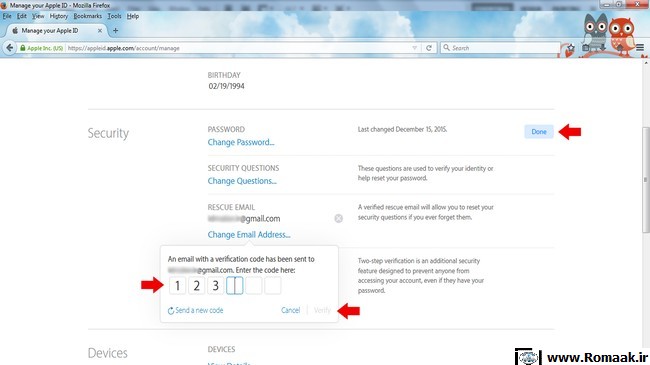Open a new tab with the plus icon
650x365 pixels.
pyautogui.click(x=115, y=30)
